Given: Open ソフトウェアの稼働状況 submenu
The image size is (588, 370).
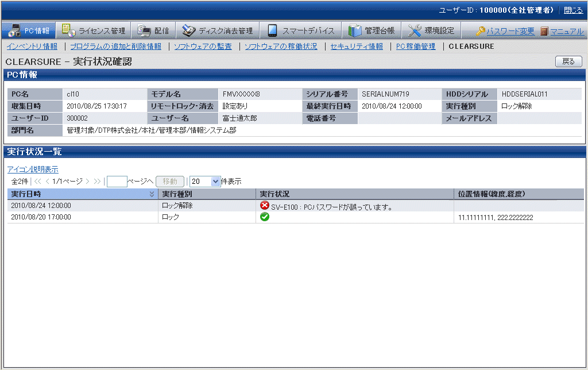Looking at the screenshot, I should 281,47.
